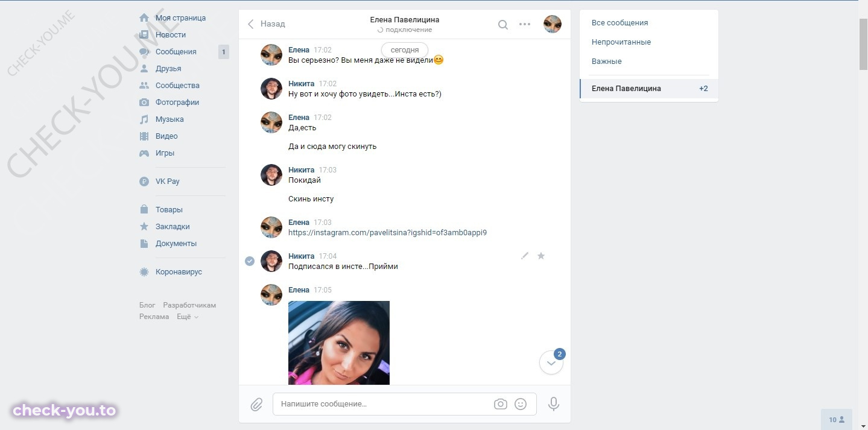Click the page vertical scrollbar

tap(863, 45)
